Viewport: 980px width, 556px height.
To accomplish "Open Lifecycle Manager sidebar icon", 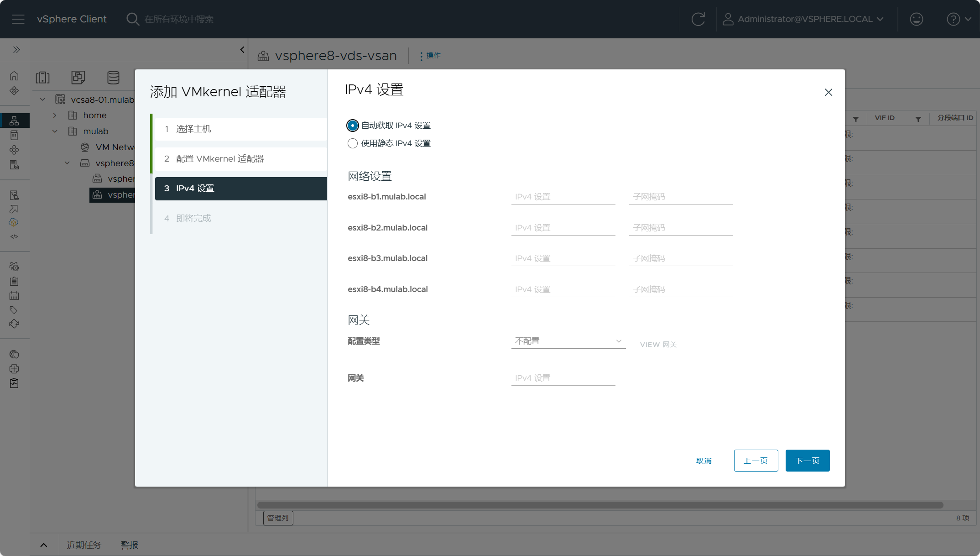I will (14, 324).
